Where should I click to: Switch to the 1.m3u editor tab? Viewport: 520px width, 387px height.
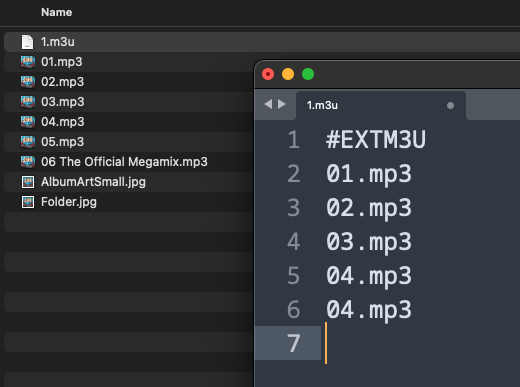tap(381, 105)
